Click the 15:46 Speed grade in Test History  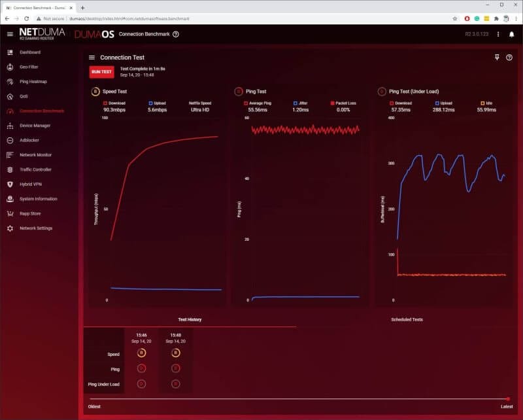click(142, 353)
